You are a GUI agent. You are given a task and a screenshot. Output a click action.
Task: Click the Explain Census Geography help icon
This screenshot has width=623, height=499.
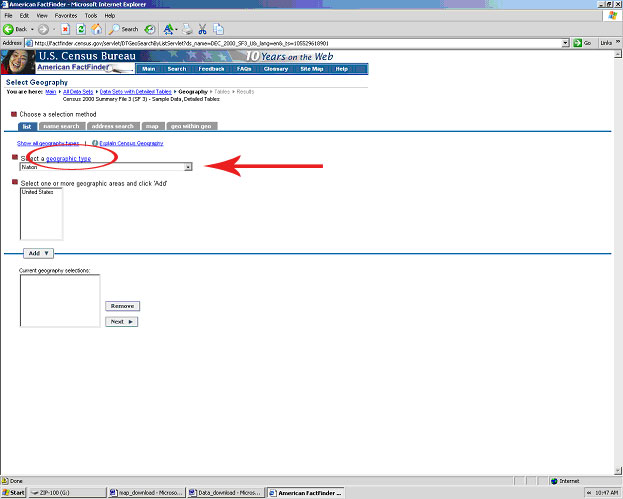point(95,143)
